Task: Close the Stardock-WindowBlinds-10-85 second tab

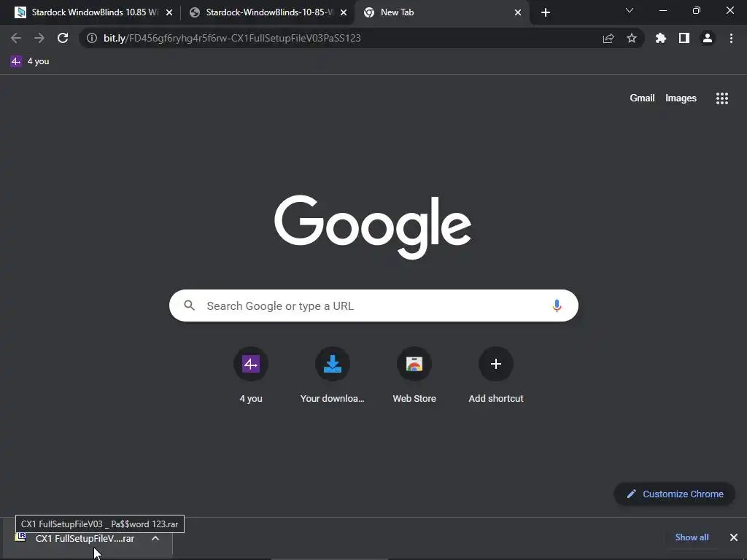Action: click(344, 12)
